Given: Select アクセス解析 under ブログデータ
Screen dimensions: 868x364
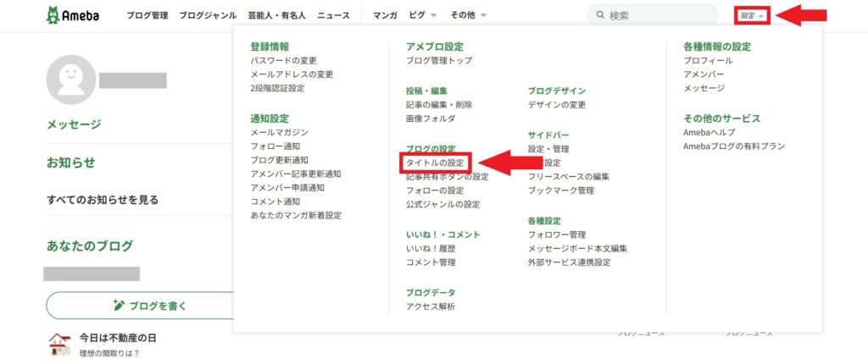Looking at the screenshot, I should pyautogui.click(x=430, y=306).
